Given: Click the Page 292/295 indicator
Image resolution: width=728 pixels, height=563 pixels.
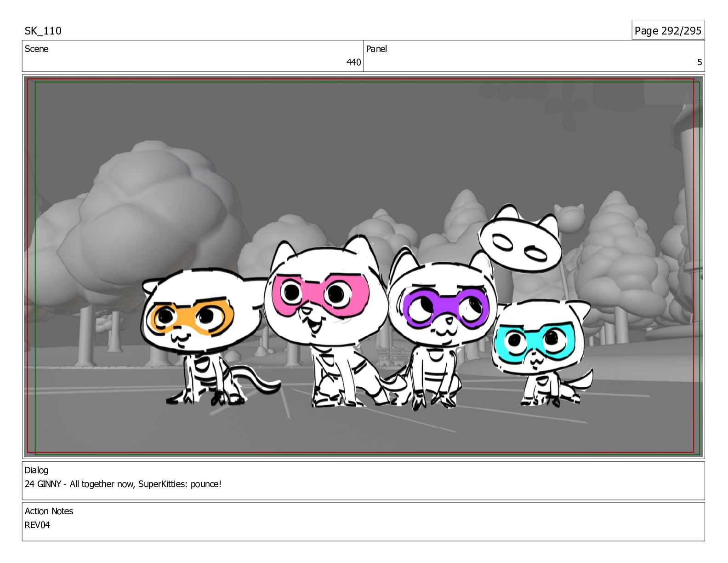Looking at the screenshot, I should pos(668,30).
